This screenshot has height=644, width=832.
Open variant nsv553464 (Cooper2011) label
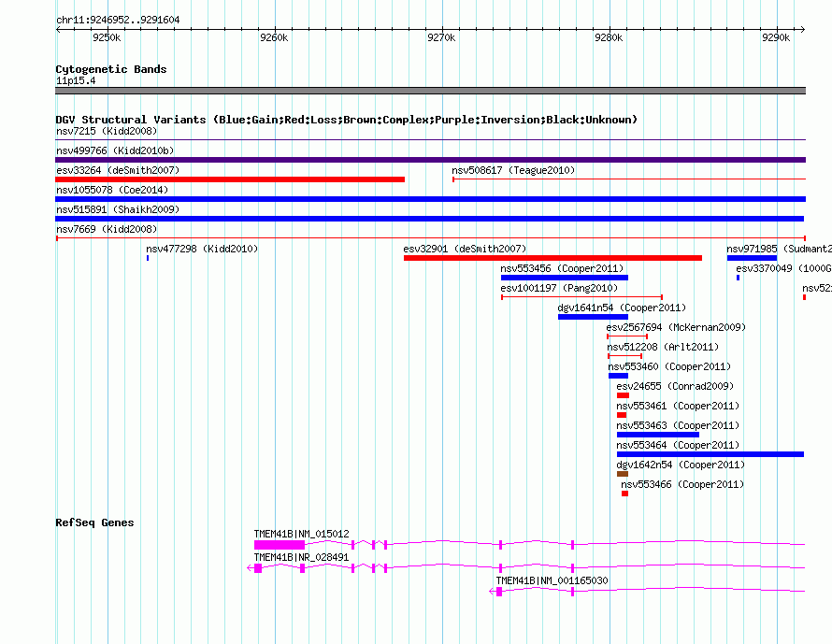coord(678,445)
